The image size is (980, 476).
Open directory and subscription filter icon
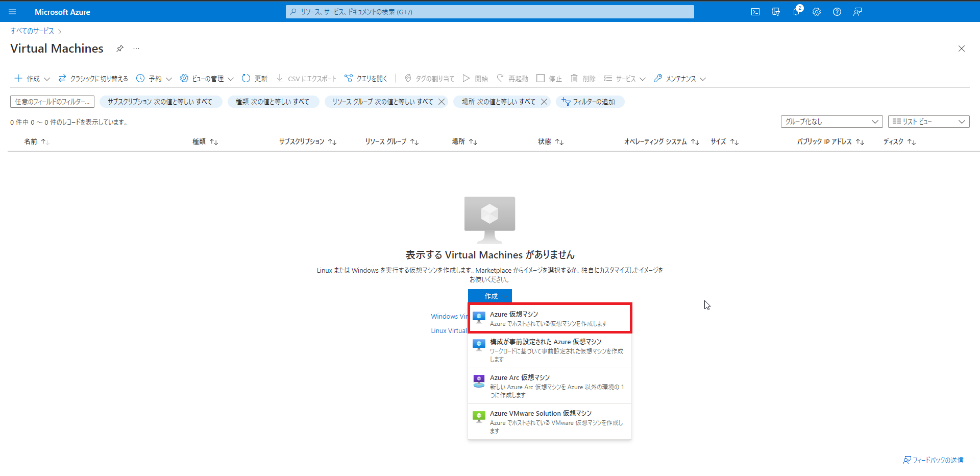tap(776, 12)
